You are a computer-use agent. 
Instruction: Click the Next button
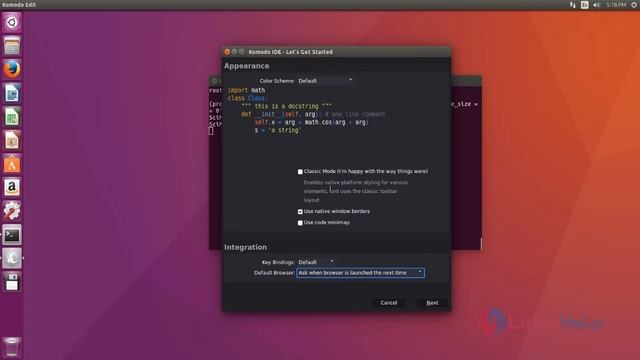(432, 303)
